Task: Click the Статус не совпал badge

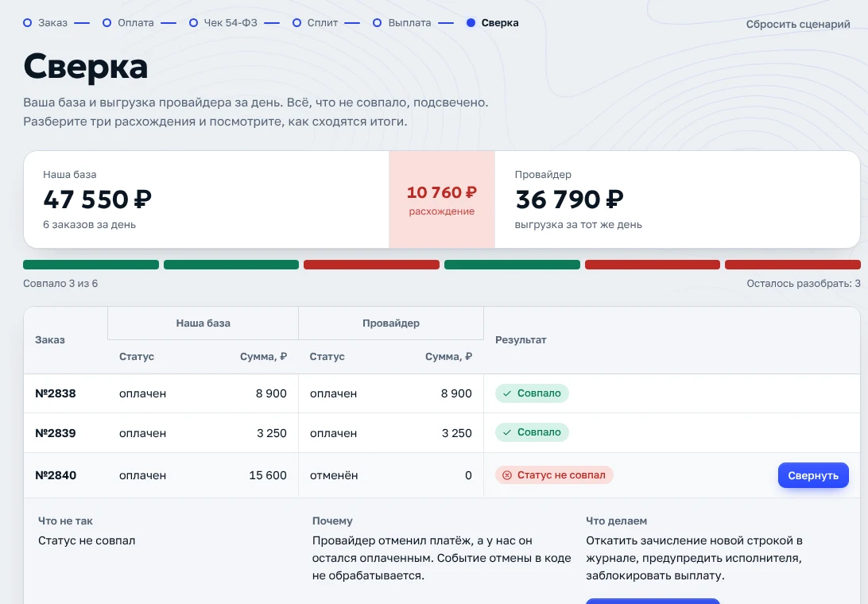Action: 554,475
